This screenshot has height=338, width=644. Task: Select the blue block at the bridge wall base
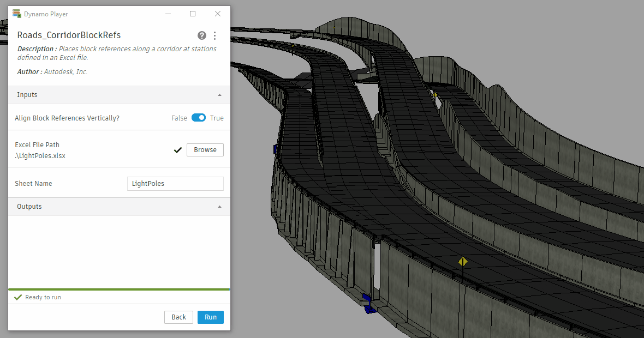[x=368, y=303]
